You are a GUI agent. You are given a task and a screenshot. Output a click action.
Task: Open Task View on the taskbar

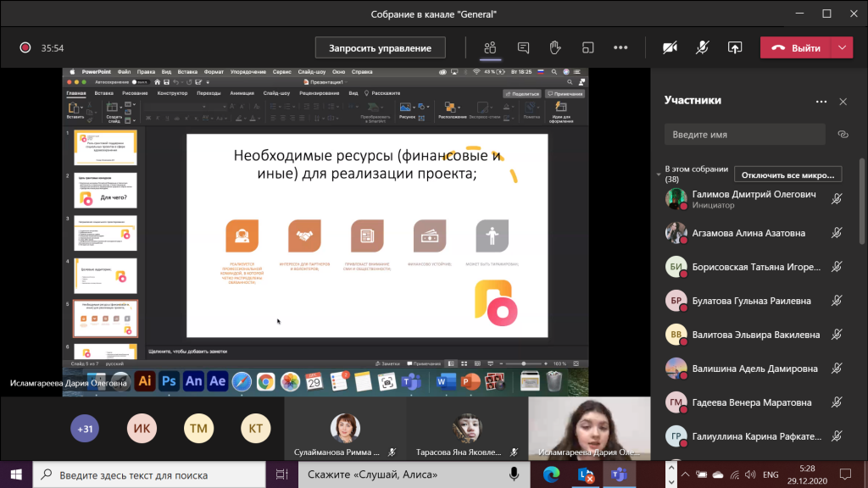click(x=281, y=474)
